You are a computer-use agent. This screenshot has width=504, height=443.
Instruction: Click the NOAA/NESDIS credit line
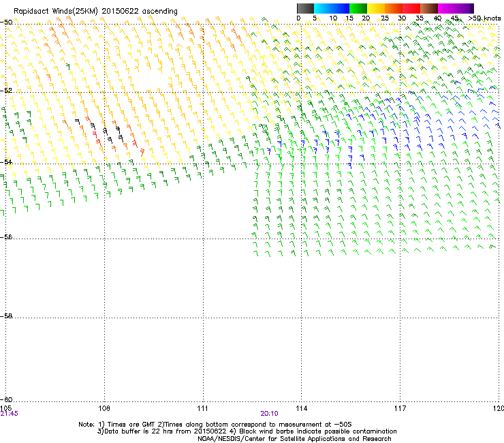click(x=294, y=439)
